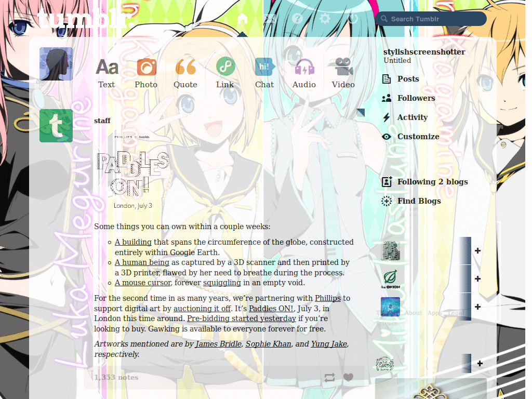Click the Search Tumblr field

[x=431, y=19]
